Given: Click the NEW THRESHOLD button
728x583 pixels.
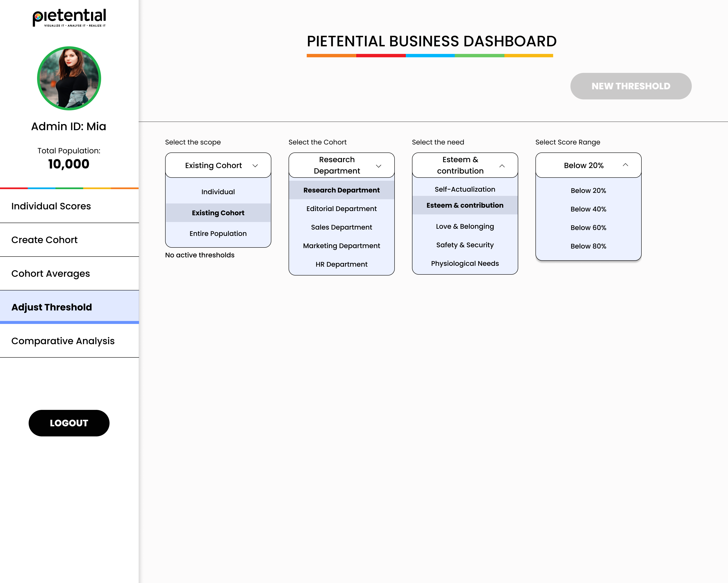Looking at the screenshot, I should 631,86.
